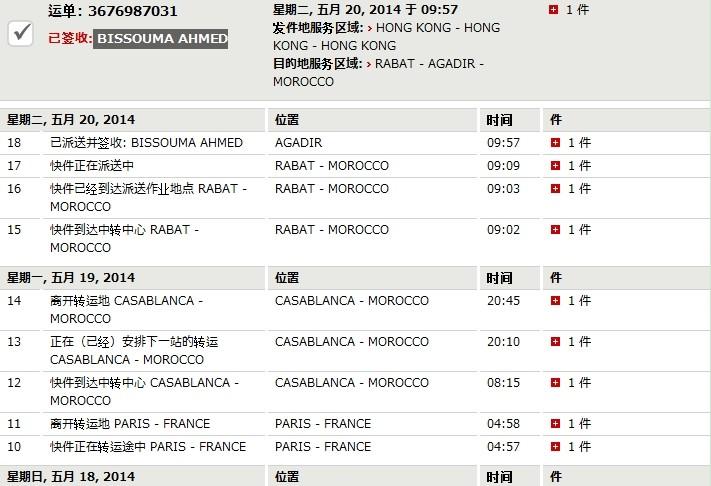Image resolution: width=711 pixels, height=486 pixels.
Task: Click the May 18, 2014 date header
Action: [x=71, y=477]
